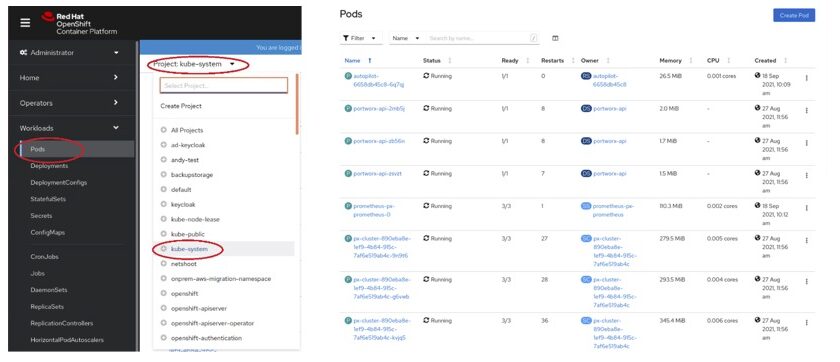The height and width of the screenshot is (362, 840).
Task: Open DaemonSets in the Workloads menu
Action: coord(49,290)
